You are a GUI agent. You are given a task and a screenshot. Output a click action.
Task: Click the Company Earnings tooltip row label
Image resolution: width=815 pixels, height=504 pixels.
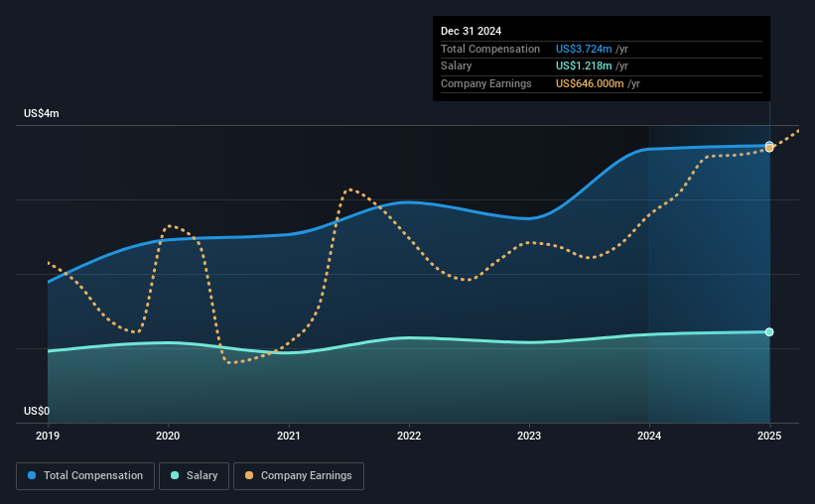tap(486, 83)
